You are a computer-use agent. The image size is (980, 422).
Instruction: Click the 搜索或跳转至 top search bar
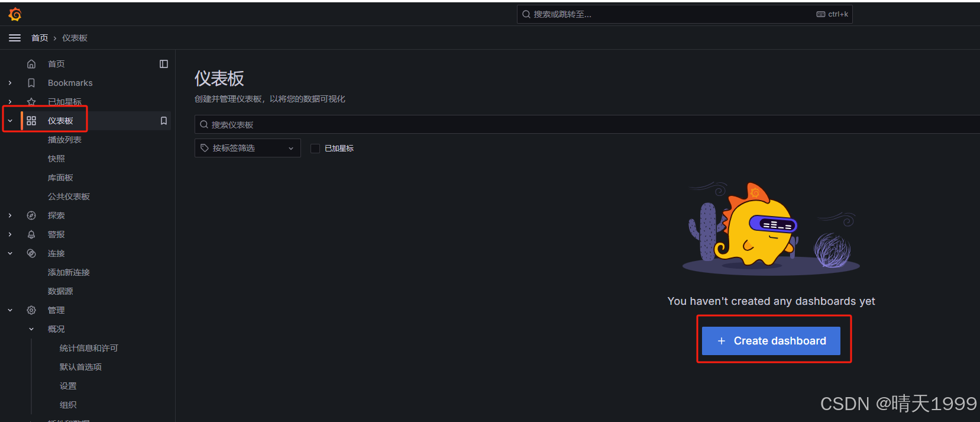pos(684,14)
